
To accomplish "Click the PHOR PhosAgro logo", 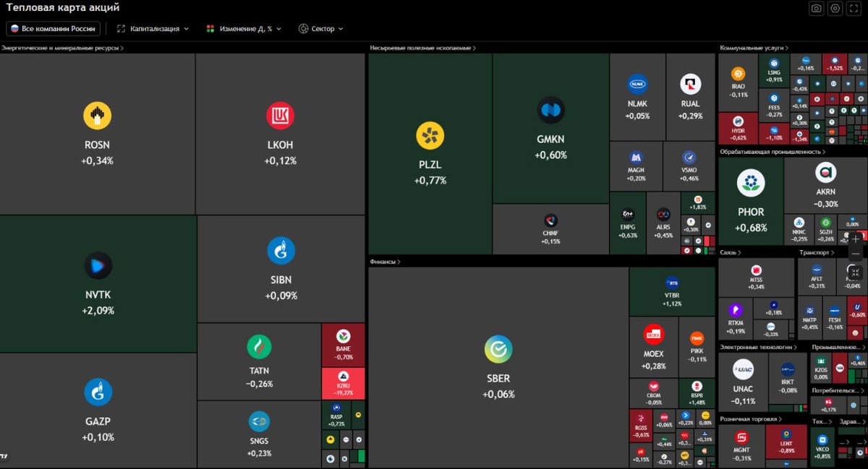I will tap(751, 183).
